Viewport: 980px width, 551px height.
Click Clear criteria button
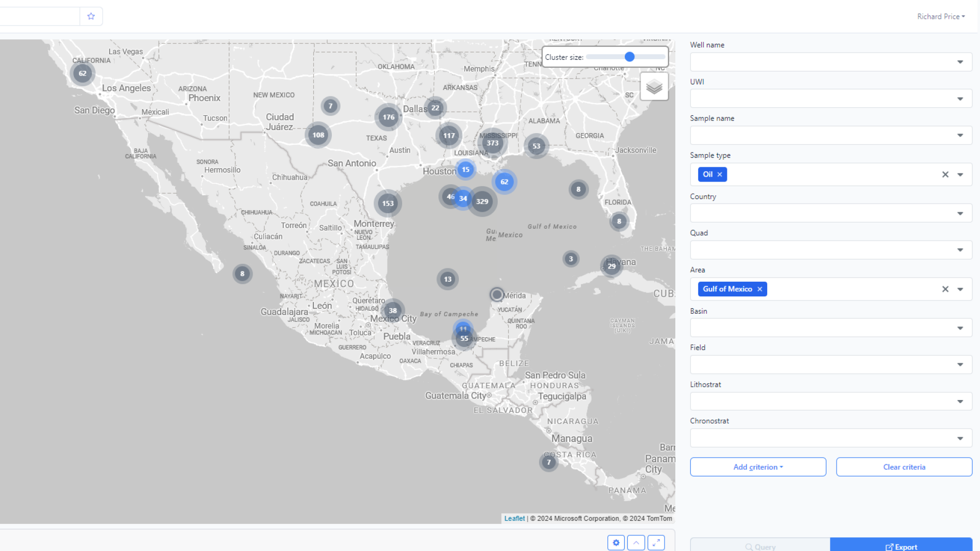(904, 467)
